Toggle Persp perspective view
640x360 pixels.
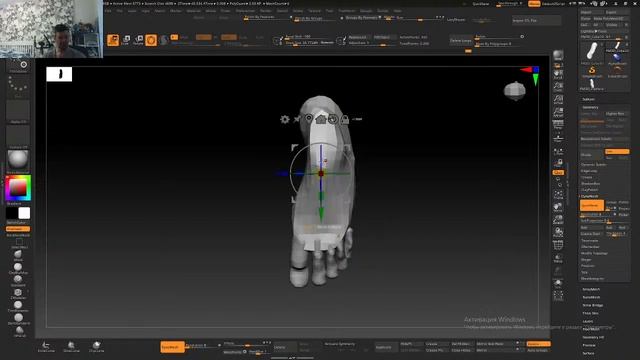(x=558, y=125)
